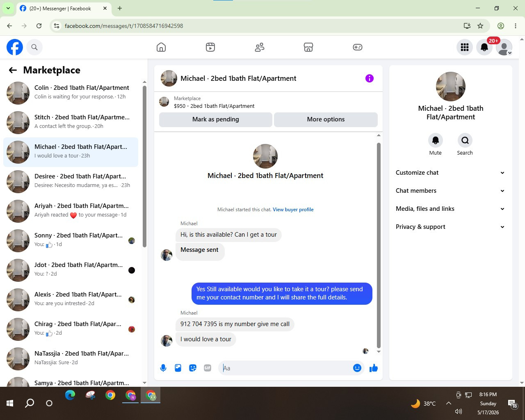Open the Chrome three-dot menu
Viewport: 525px width, 420px height.
(516, 26)
